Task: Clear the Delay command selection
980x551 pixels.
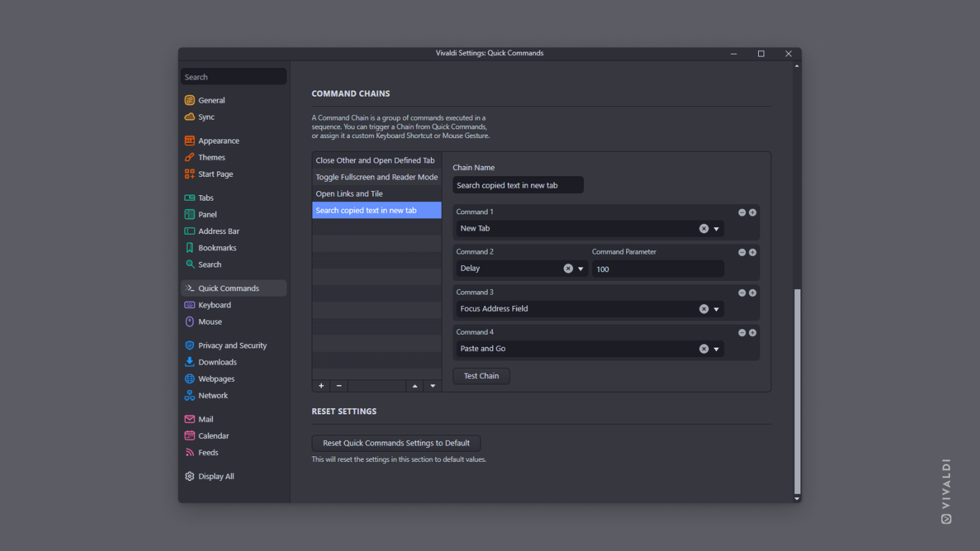Action: tap(568, 269)
